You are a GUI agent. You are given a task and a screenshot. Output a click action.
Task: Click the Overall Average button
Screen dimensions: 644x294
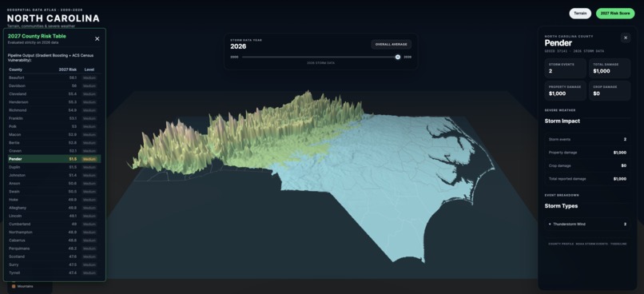[x=391, y=45]
